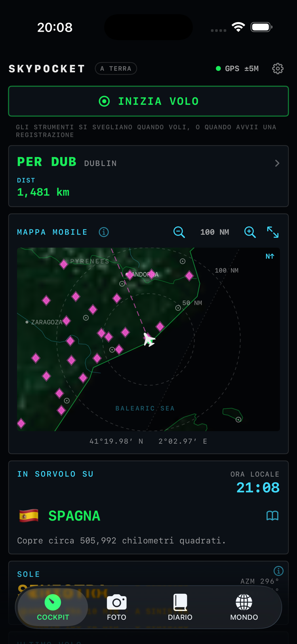Open Mappa Mobile info icon
This screenshot has height=644, width=297.
click(x=104, y=232)
